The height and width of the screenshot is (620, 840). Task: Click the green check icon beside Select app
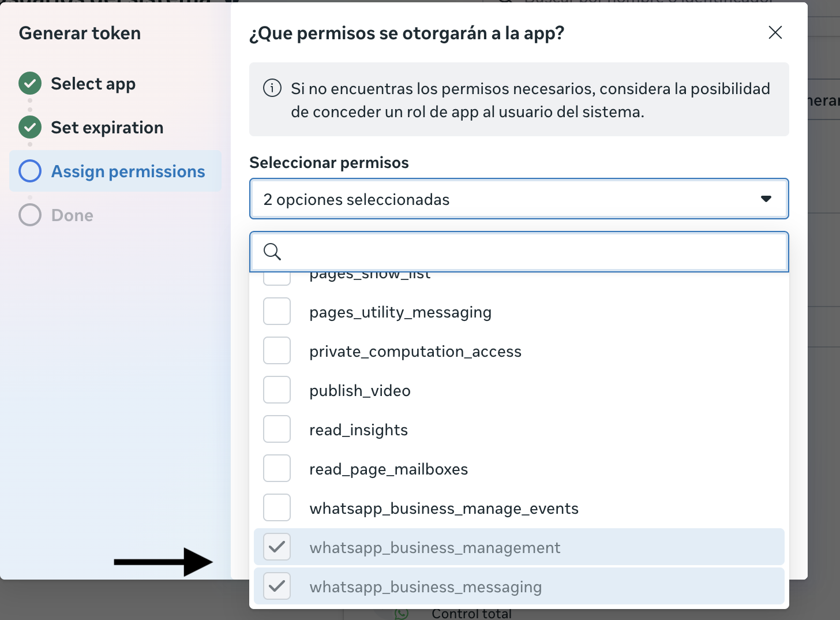click(x=30, y=84)
